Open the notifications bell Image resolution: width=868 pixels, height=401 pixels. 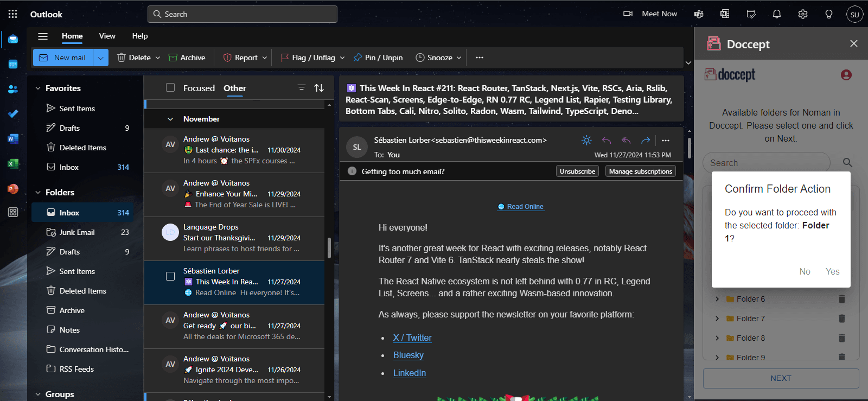pos(777,14)
